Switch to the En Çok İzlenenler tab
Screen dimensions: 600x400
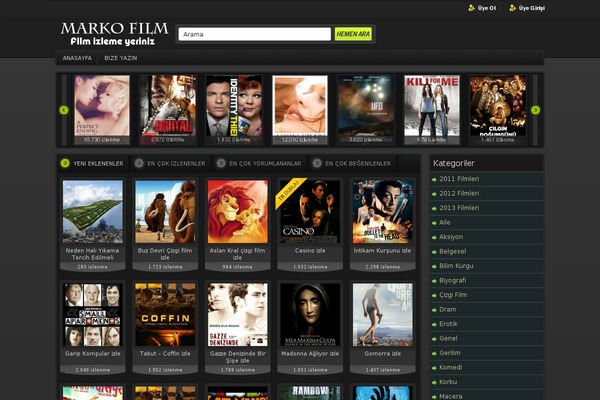(176, 163)
